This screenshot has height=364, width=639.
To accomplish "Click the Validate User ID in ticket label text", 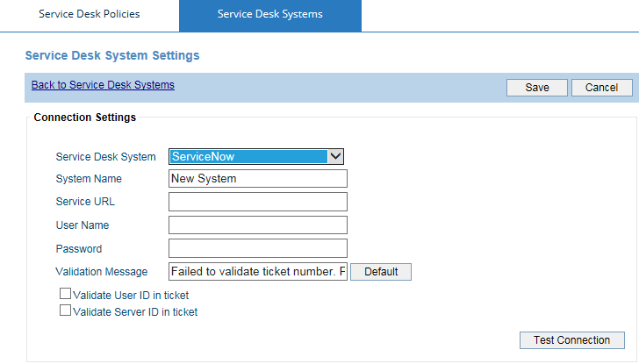I will (x=131, y=296).
